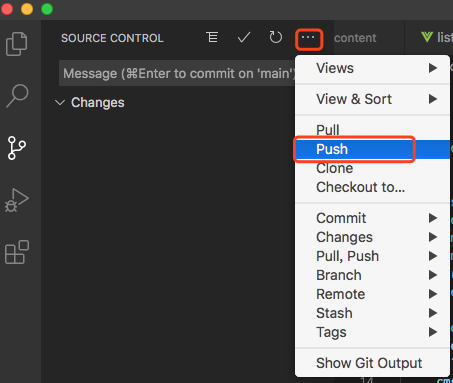
Task: Expand the Views submenu
Action: (x=372, y=68)
